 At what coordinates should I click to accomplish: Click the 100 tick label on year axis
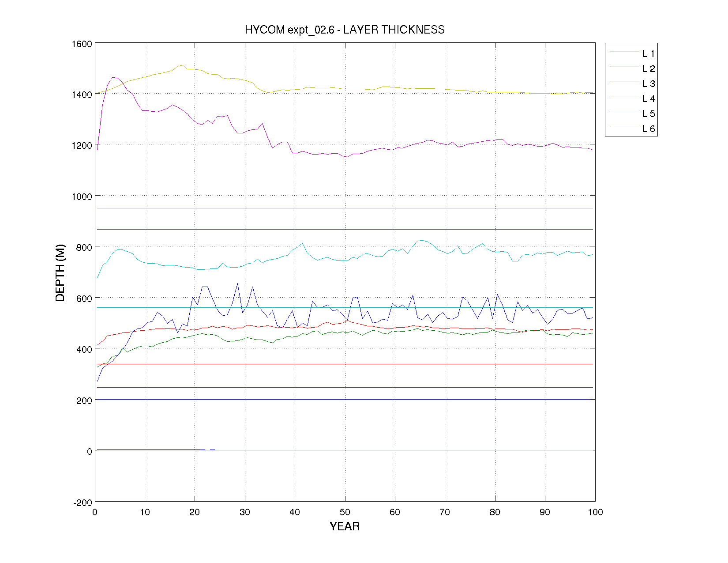595,512
